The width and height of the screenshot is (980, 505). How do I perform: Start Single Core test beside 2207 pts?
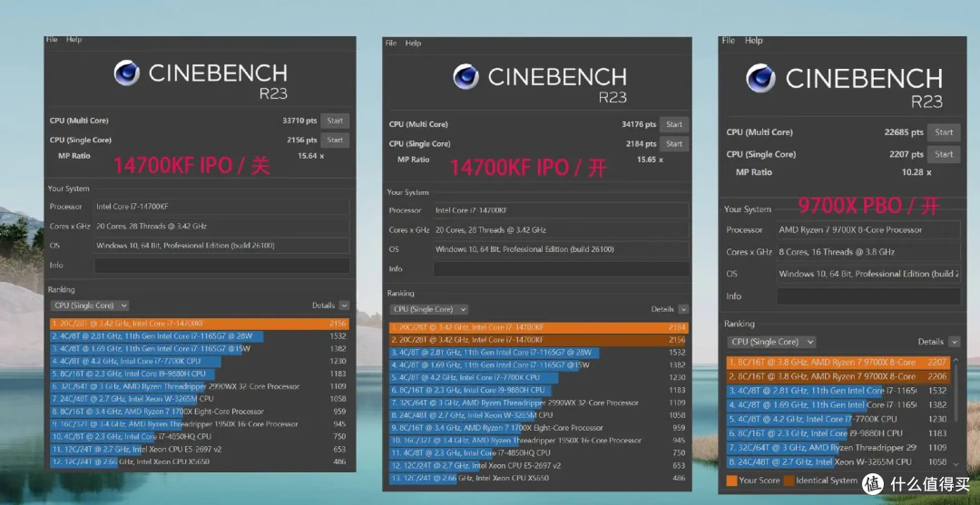[944, 154]
